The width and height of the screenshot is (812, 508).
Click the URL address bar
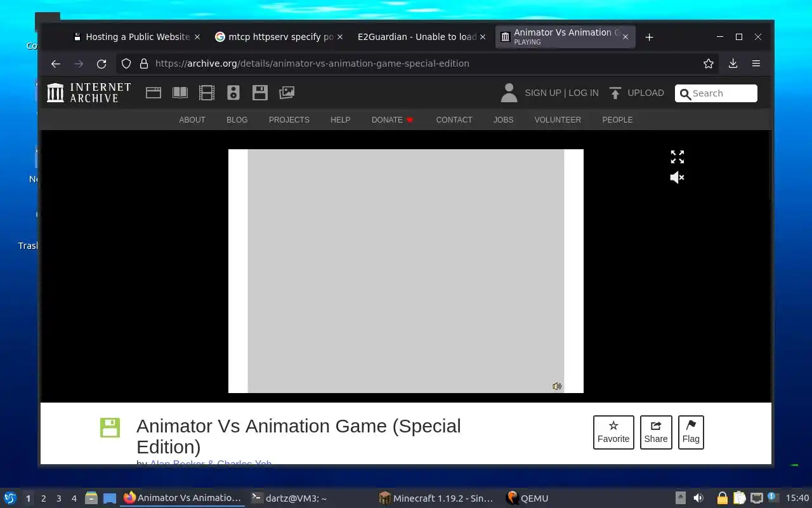(419, 63)
